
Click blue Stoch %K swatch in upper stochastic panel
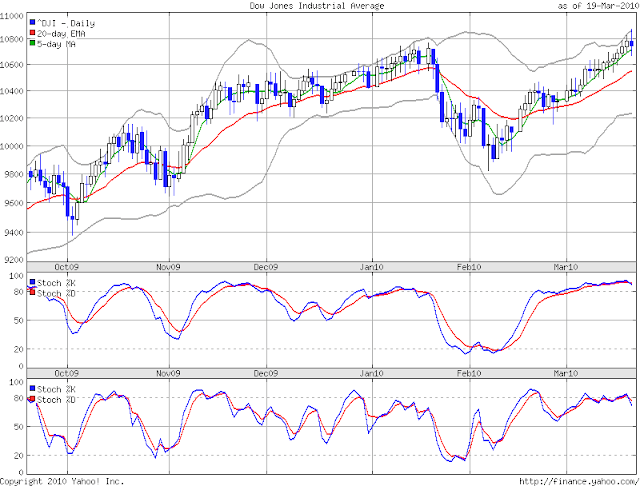[x=33, y=282]
